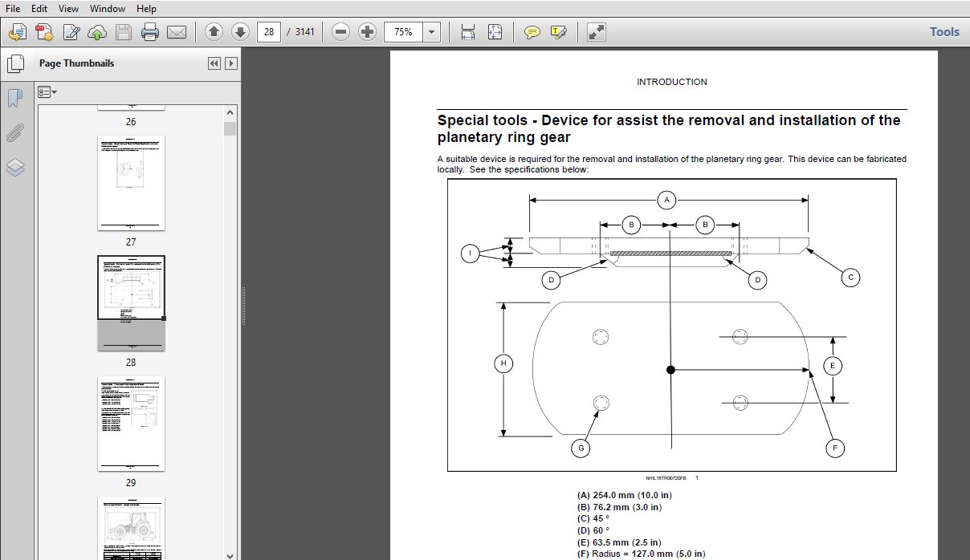
Task: Open the Help menu
Action: 146,8
